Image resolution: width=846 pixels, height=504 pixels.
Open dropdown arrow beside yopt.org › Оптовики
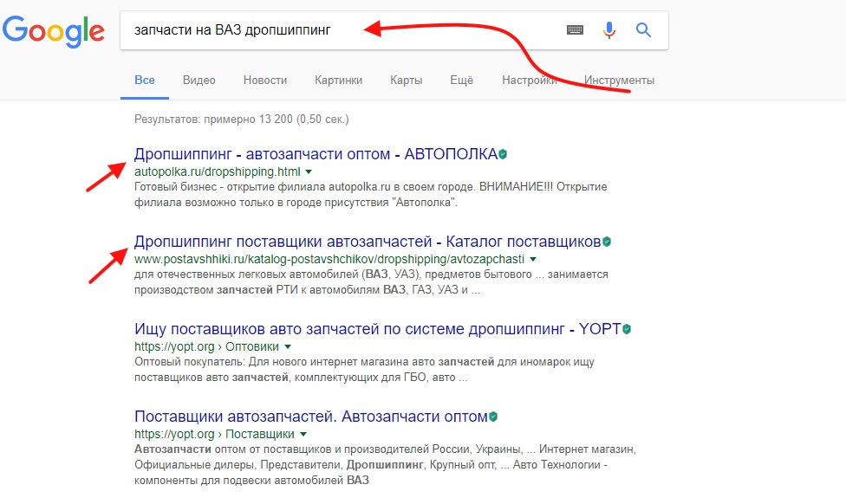(288, 346)
